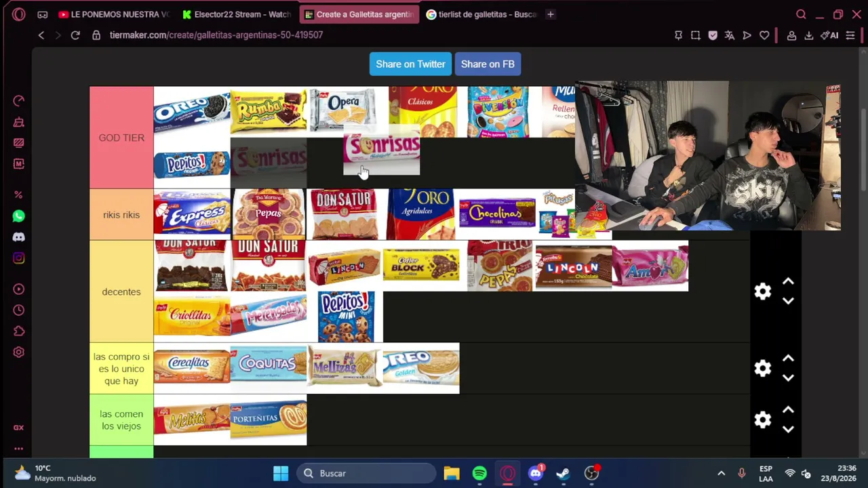Image resolution: width=868 pixels, height=488 pixels.
Task: Open the AI assistant button
Action: tap(829, 35)
